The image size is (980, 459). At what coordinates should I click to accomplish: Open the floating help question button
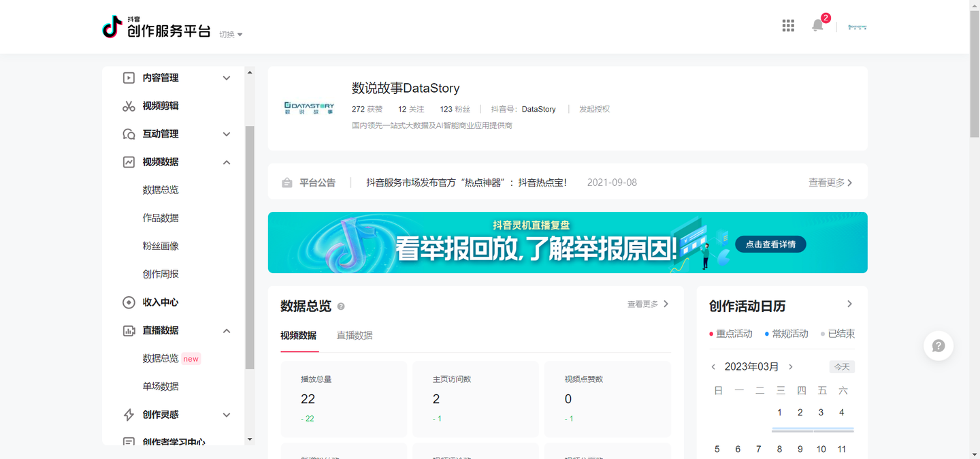coord(938,346)
